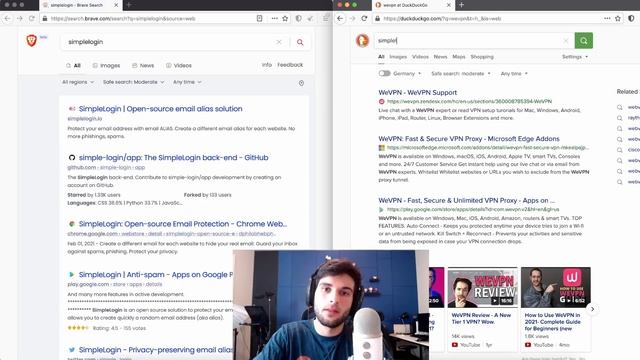The image size is (640, 360).
Task: Open the WeVPN - WeVPN Support result
Action: coord(418,93)
